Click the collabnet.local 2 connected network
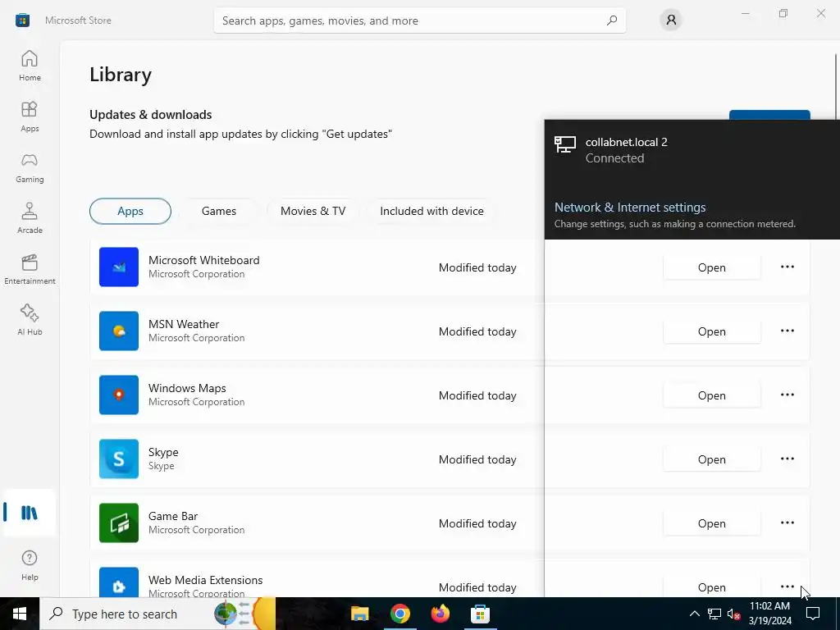 click(692, 150)
